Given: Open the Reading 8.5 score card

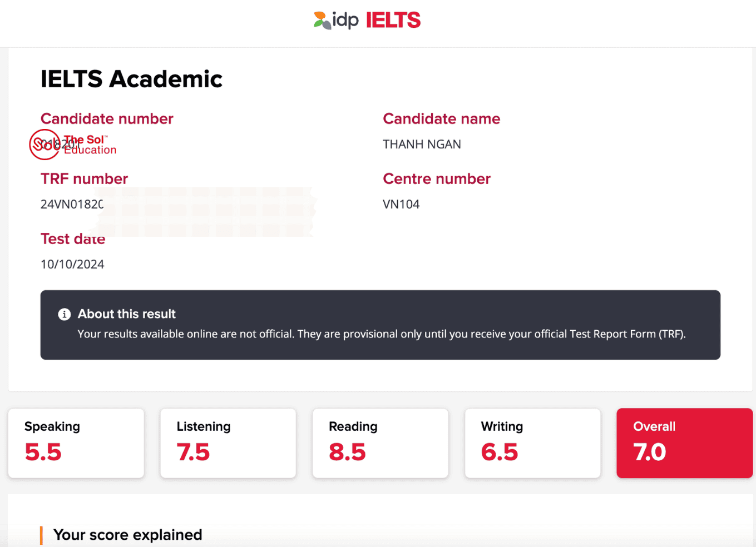Looking at the screenshot, I should pyautogui.click(x=381, y=443).
